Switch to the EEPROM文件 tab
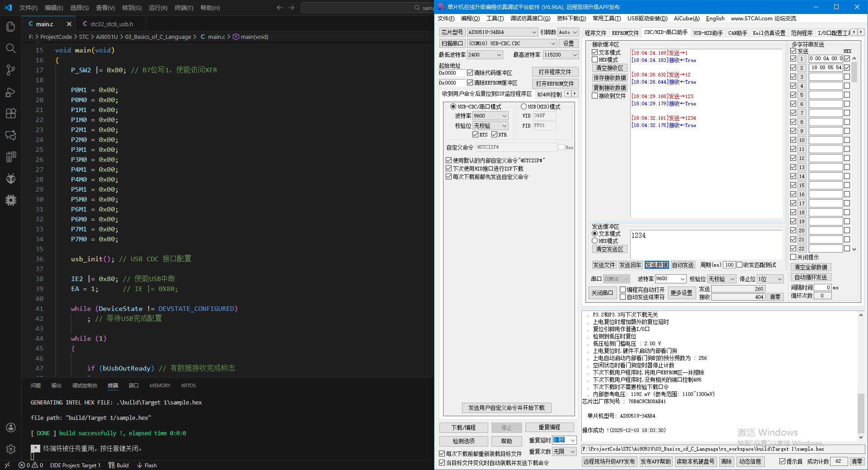Screen dimensions: 868x470 pos(625,33)
